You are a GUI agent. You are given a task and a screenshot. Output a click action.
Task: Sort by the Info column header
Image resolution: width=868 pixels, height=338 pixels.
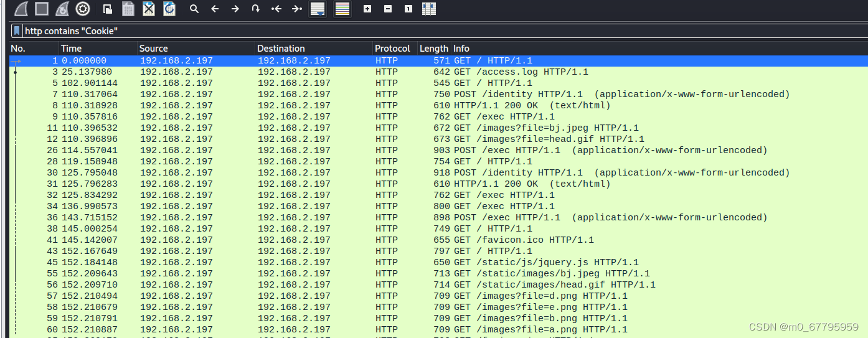click(x=659, y=49)
